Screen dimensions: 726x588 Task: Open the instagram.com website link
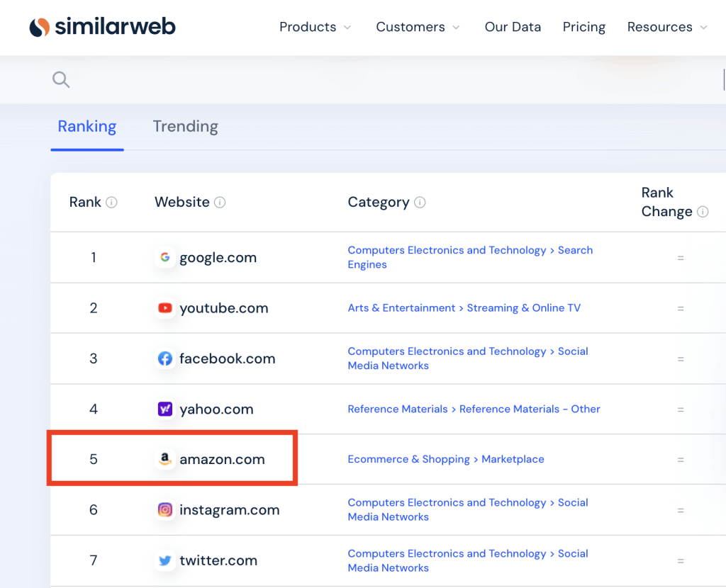[229, 509]
